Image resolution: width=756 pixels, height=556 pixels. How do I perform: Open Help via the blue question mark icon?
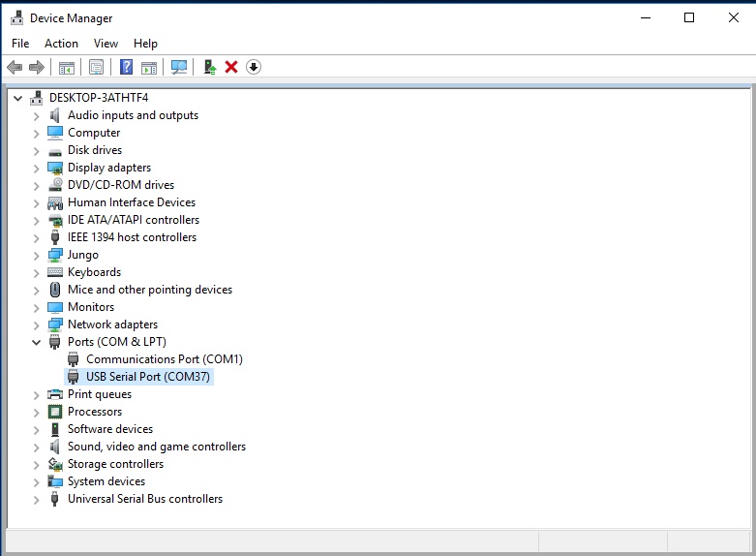[126, 67]
